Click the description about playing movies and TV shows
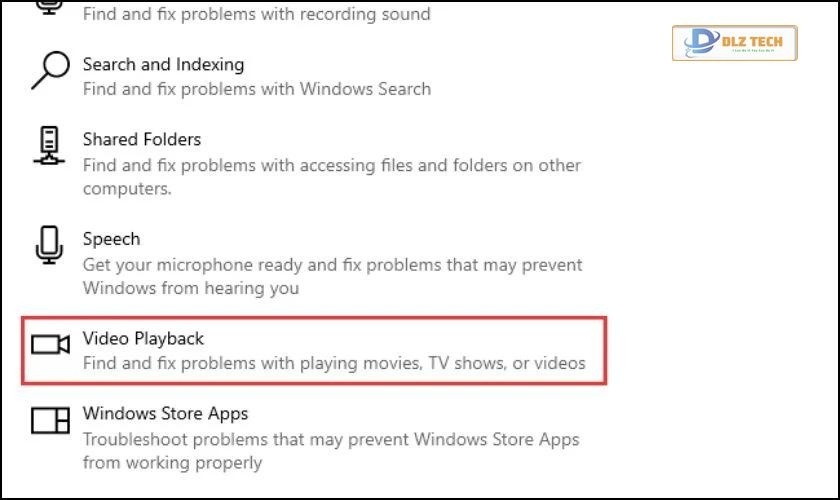 coord(333,364)
